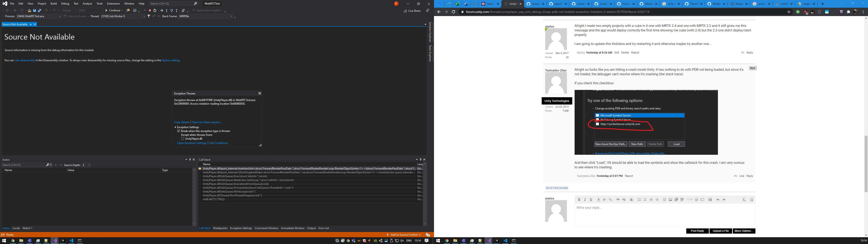Insert a link in the reply editor

click(618, 199)
